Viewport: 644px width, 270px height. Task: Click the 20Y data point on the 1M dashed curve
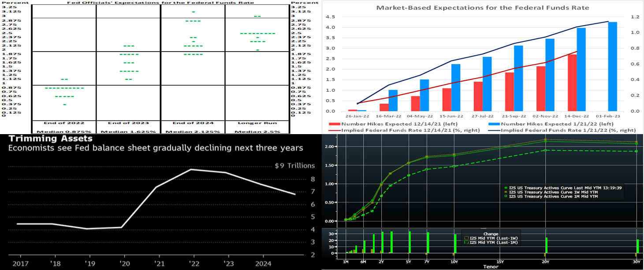[x=545, y=150]
